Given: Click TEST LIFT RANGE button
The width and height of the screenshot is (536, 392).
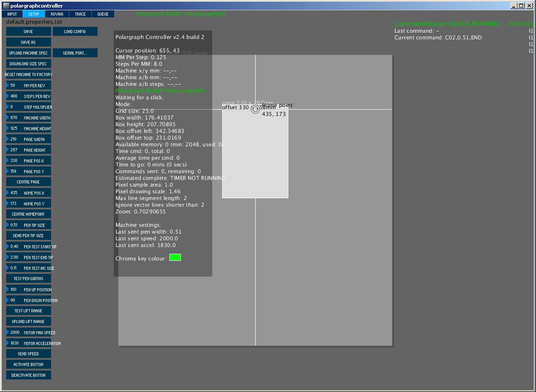Looking at the screenshot, I should pyautogui.click(x=28, y=311).
